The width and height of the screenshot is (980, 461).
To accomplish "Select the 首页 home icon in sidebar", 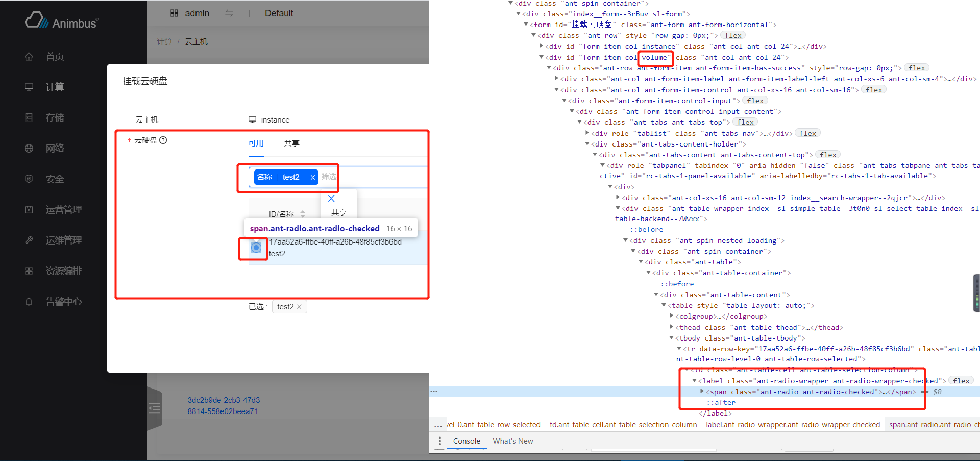I will click(x=29, y=56).
